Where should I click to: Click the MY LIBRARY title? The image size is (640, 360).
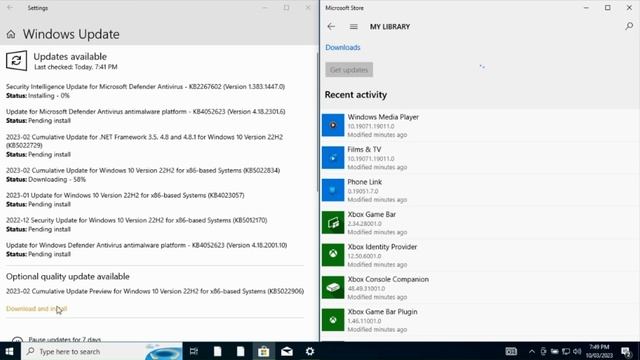coord(390,27)
